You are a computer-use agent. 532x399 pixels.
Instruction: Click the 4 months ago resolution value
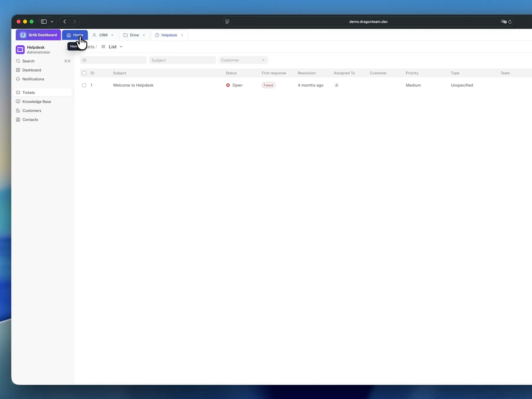point(310,85)
